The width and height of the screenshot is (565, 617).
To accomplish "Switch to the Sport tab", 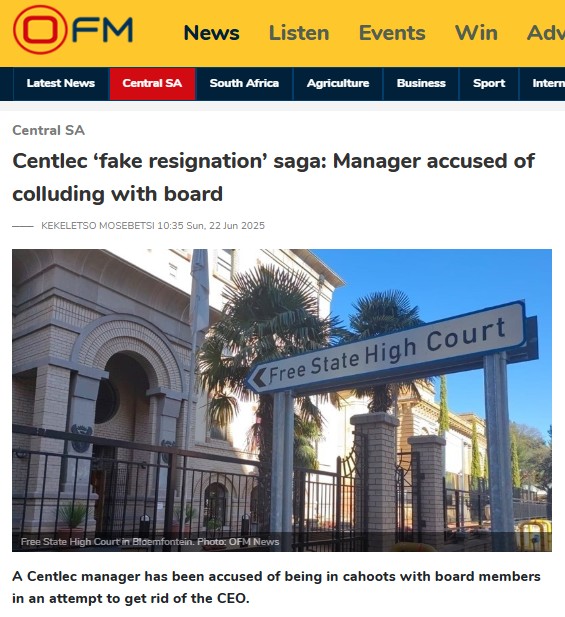I will (489, 83).
